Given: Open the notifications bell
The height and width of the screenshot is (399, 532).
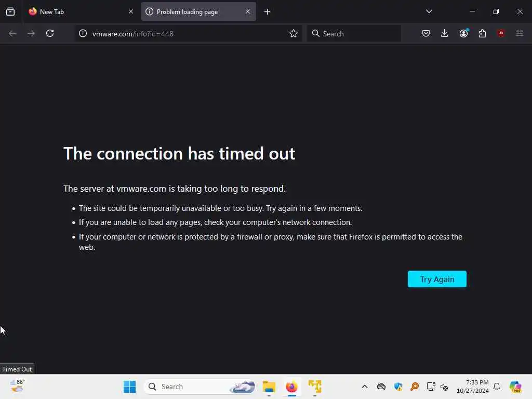Looking at the screenshot, I should [x=497, y=387].
